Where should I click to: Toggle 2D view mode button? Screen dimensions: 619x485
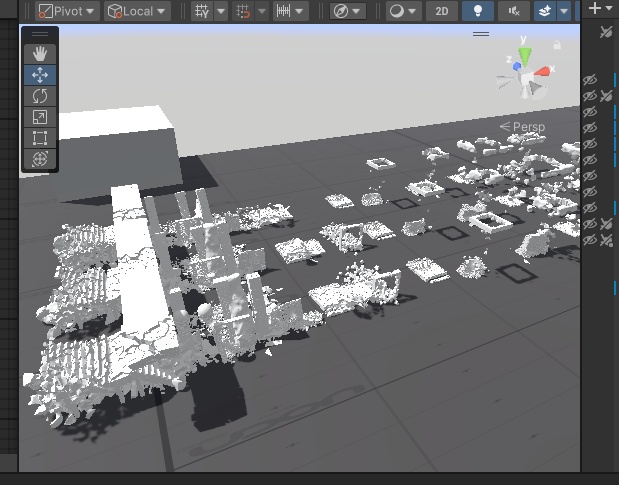[x=442, y=11]
